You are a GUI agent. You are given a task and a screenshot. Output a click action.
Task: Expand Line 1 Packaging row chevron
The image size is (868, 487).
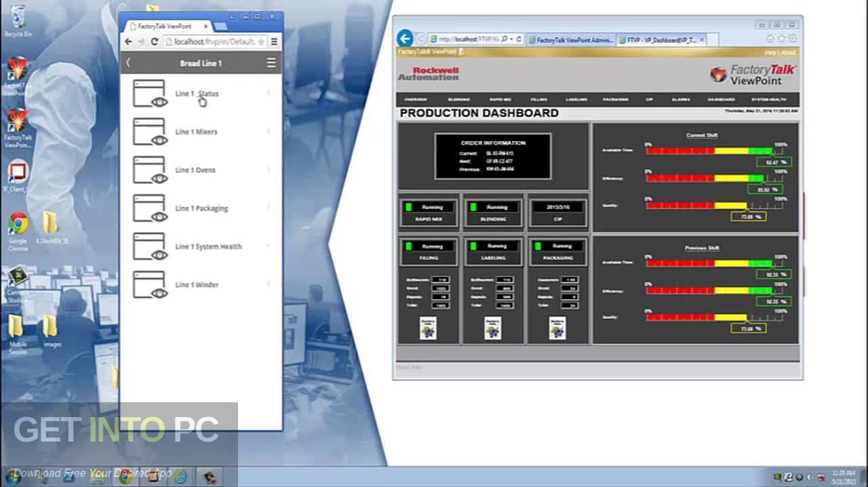click(269, 208)
